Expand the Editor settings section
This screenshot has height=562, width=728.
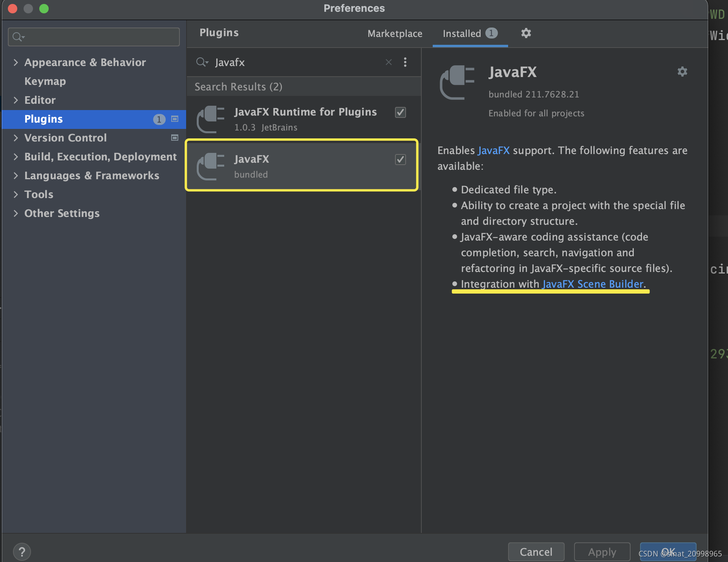click(16, 100)
